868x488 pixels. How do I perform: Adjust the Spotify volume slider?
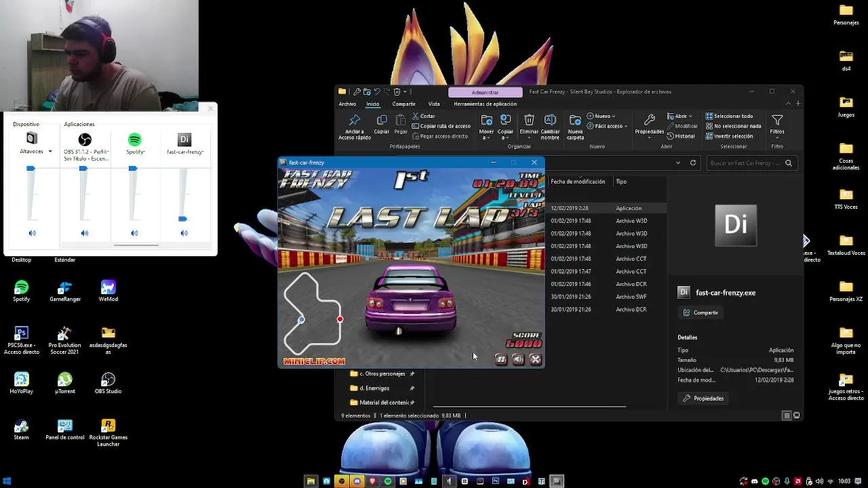coord(133,169)
